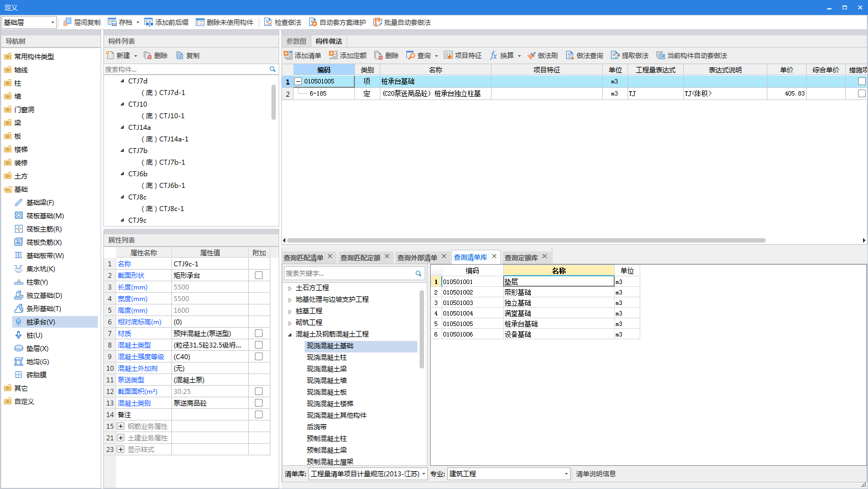Click 复制 in component list toolbar

click(188, 55)
